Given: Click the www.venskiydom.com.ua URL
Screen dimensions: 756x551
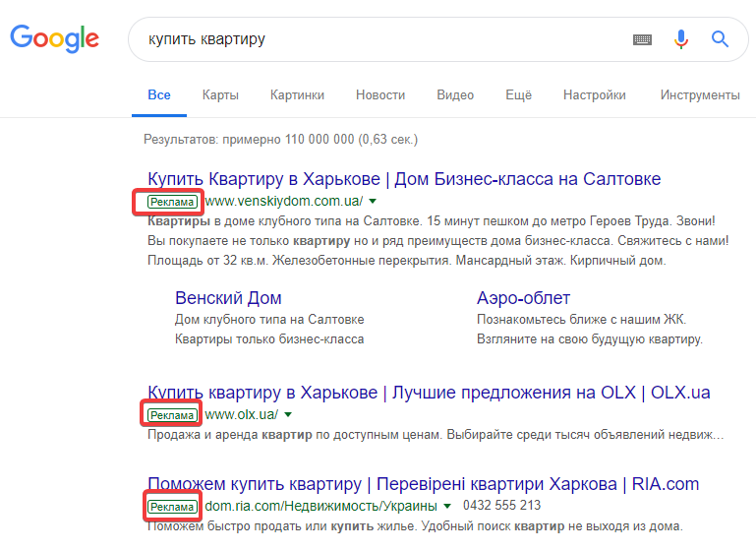Looking at the screenshot, I should (x=284, y=201).
